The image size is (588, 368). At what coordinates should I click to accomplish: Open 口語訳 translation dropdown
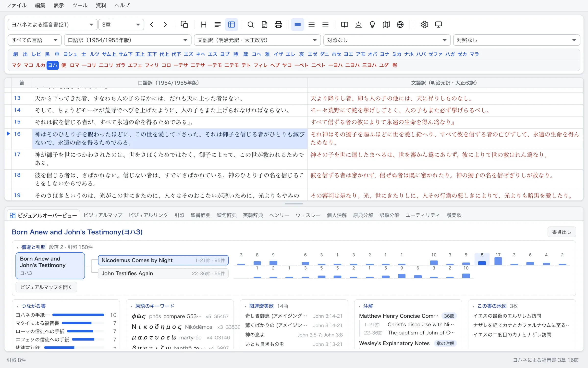coord(128,40)
